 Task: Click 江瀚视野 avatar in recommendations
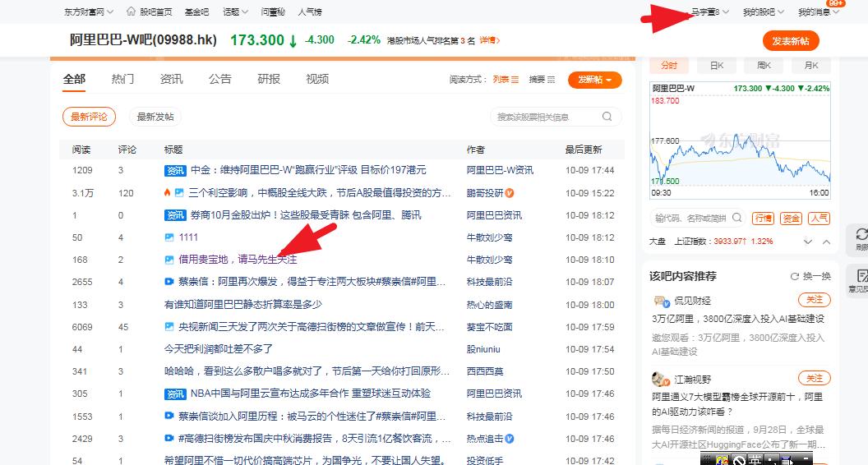click(660, 380)
